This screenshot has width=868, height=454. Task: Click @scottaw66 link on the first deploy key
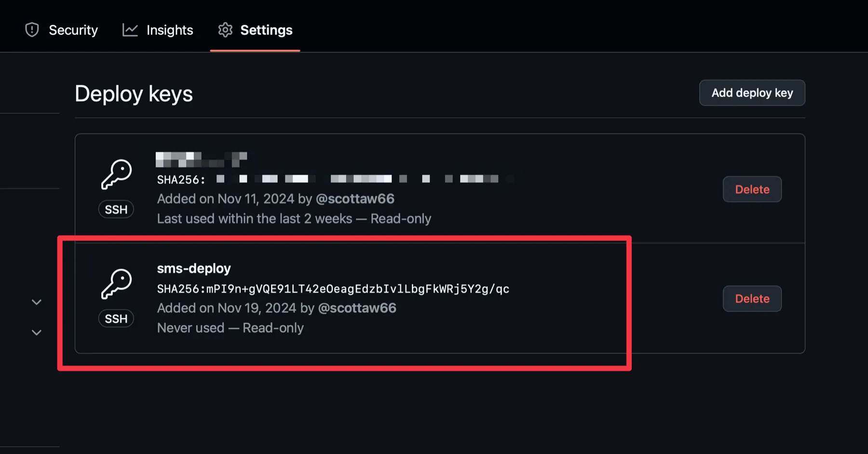coord(355,199)
